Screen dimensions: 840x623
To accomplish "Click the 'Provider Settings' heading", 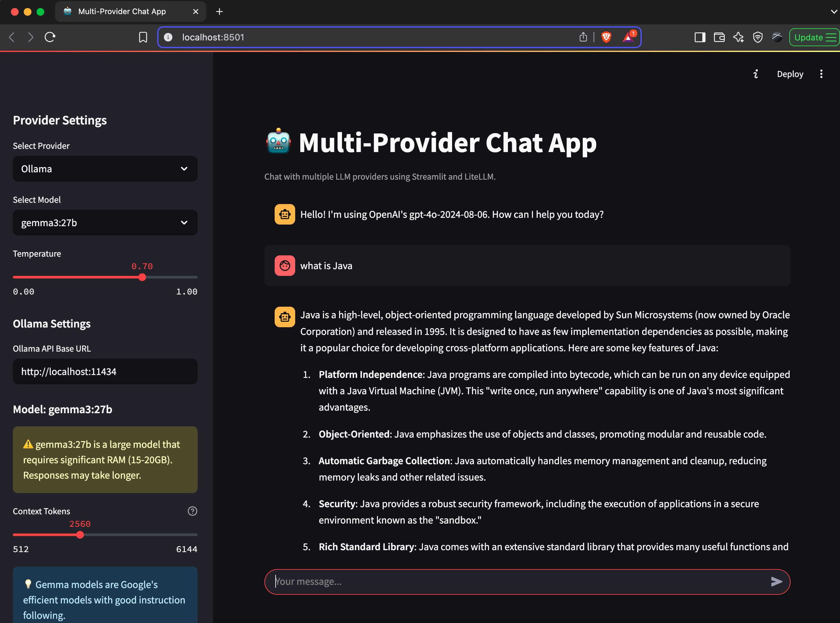I will pos(60,120).
